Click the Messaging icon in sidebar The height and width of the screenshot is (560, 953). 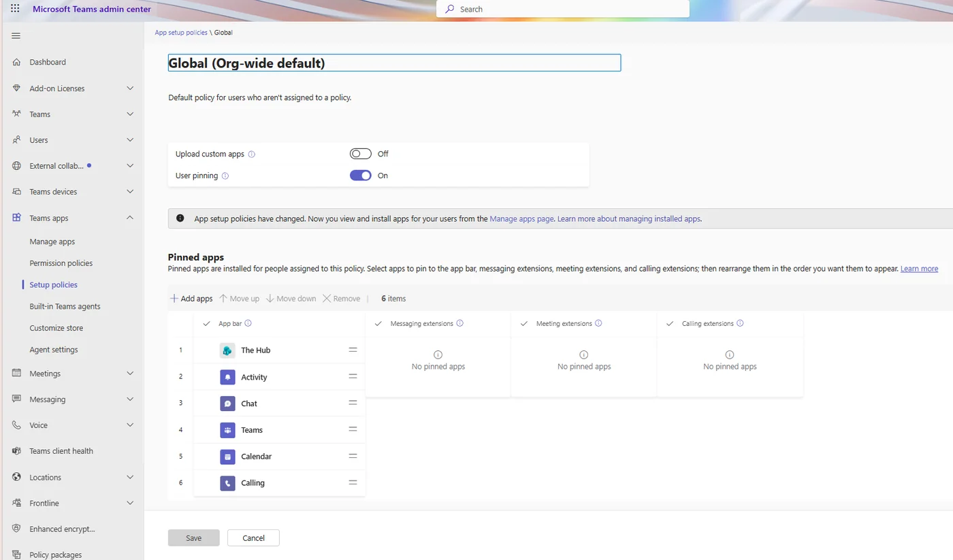16,399
